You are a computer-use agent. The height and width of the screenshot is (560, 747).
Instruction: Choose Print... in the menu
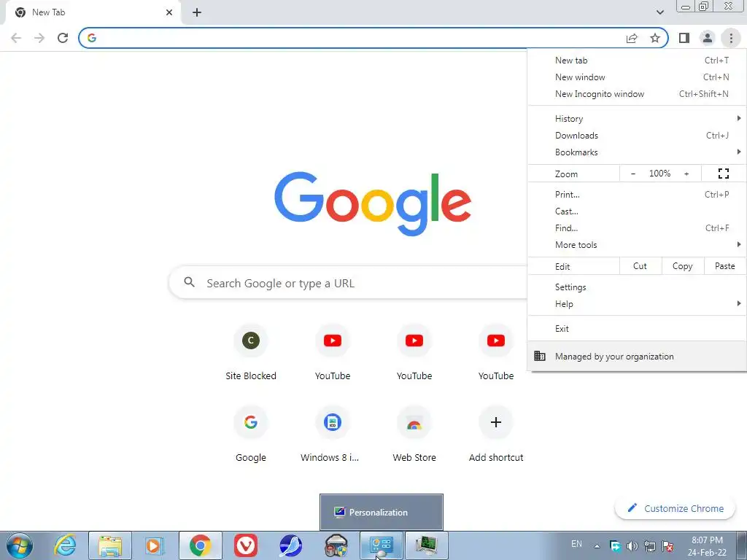(636, 194)
